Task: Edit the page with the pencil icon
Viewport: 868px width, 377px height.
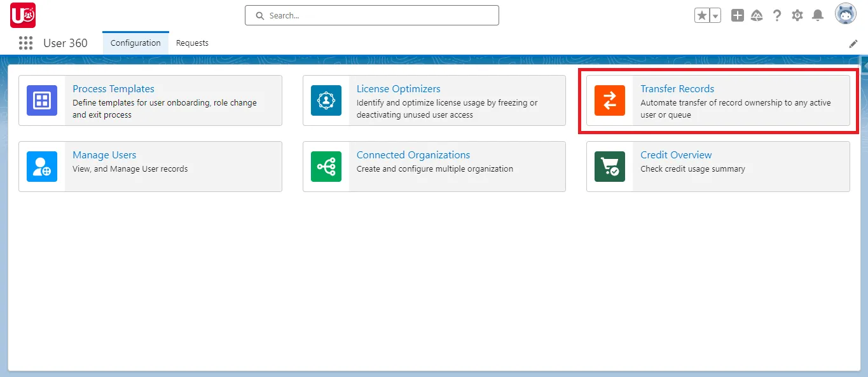Action: (853, 43)
